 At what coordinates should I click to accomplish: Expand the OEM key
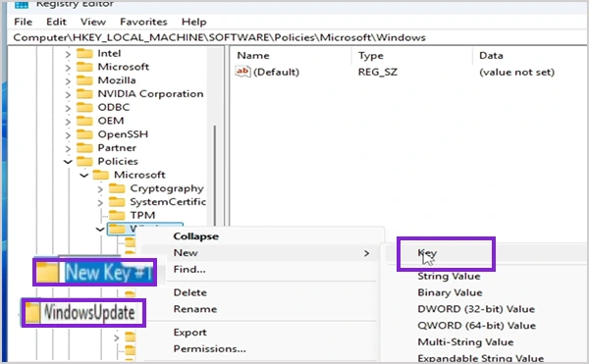[x=68, y=122]
